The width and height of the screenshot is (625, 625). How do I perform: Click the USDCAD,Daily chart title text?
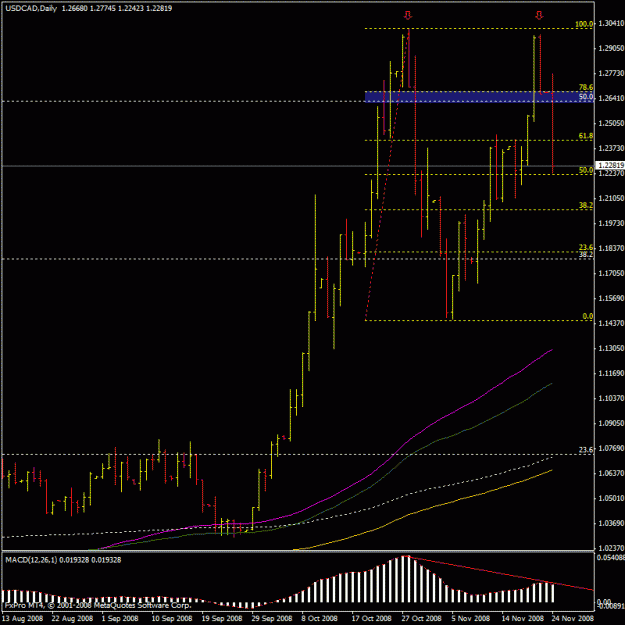coord(31,8)
